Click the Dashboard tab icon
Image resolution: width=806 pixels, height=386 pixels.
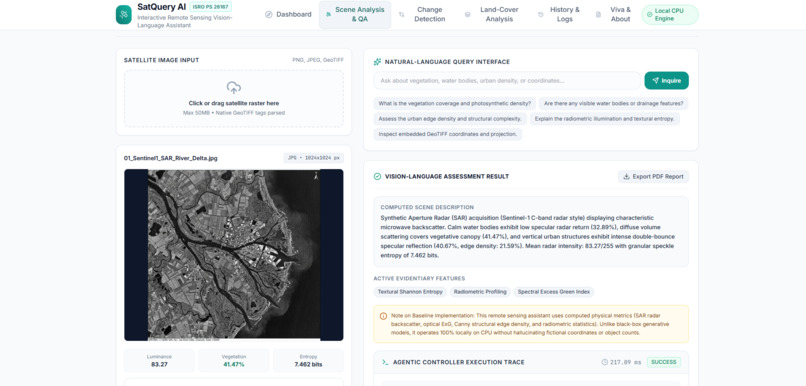click(268, 14)
